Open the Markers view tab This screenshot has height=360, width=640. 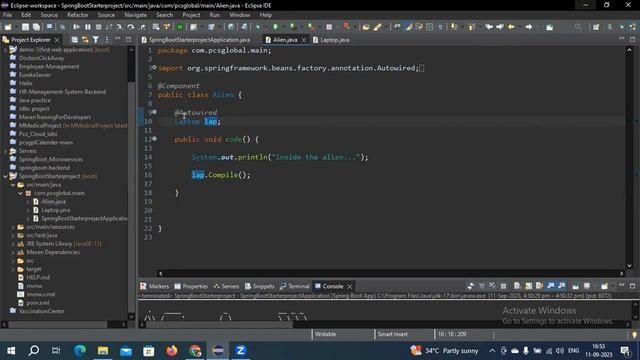[x=154, y=287]
